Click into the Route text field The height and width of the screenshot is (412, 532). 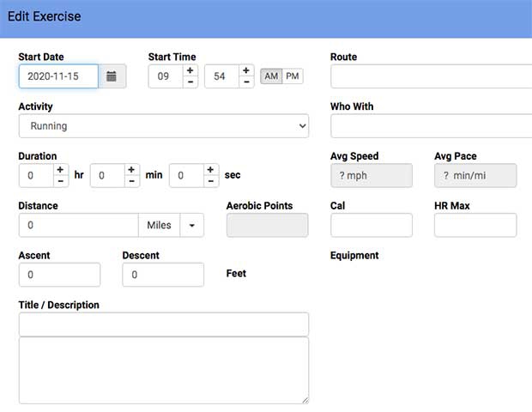tap(431, 76)
